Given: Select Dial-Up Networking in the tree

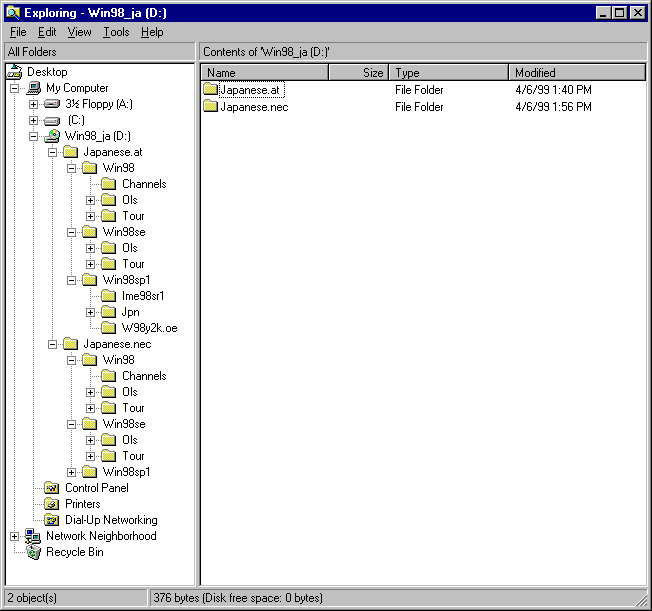Looking at the screenshot, I should 111,520.
